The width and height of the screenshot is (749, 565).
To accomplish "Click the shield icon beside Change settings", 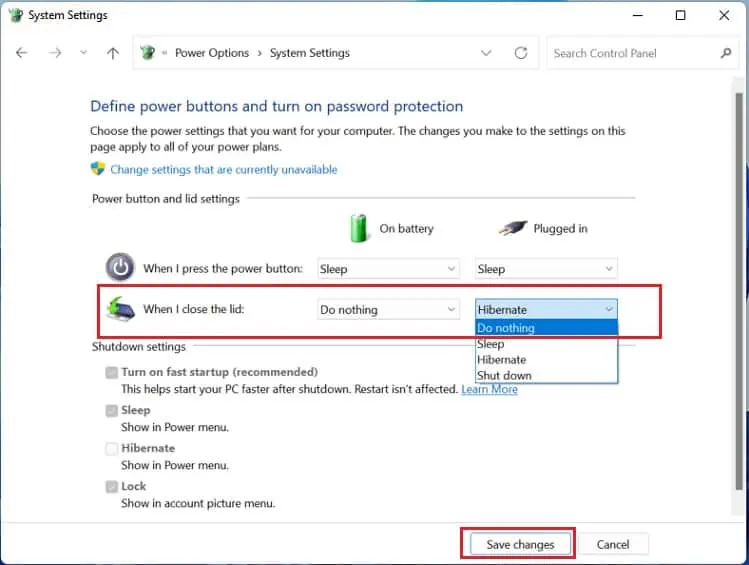I will tap(98, 170).
